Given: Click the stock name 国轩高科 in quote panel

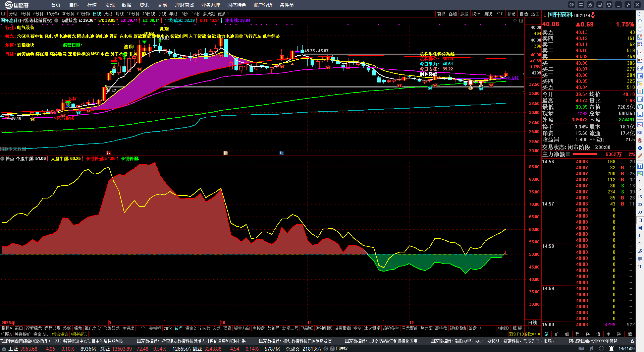Looking at the screenshot, I should (x=560, y=15).
